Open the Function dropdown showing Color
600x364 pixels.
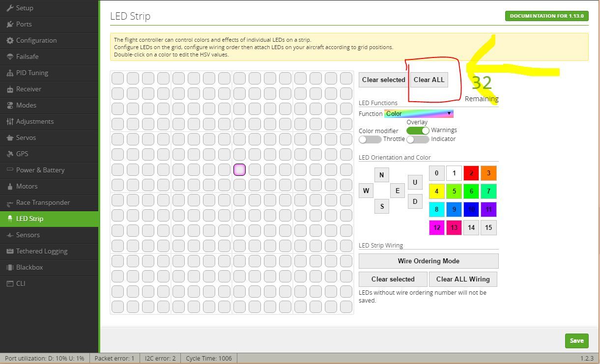point(419,113)
